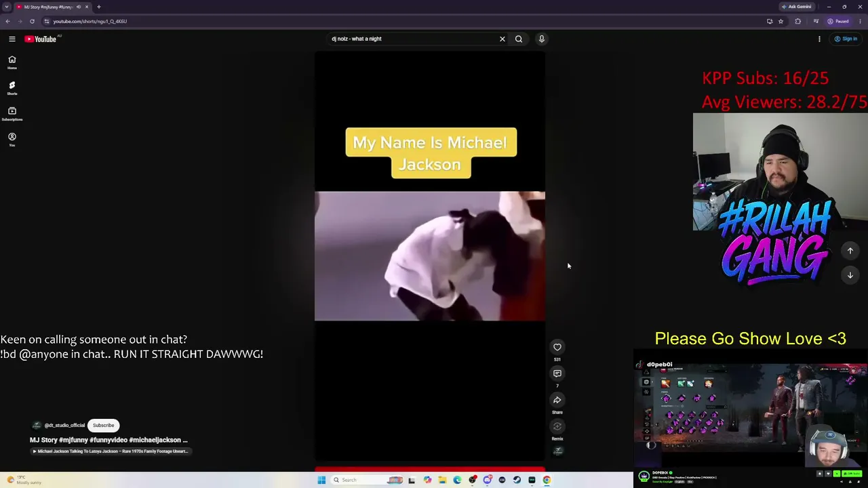868x488 pixels.
Task: Sign in to YouTube
Action: coord(846,39)
